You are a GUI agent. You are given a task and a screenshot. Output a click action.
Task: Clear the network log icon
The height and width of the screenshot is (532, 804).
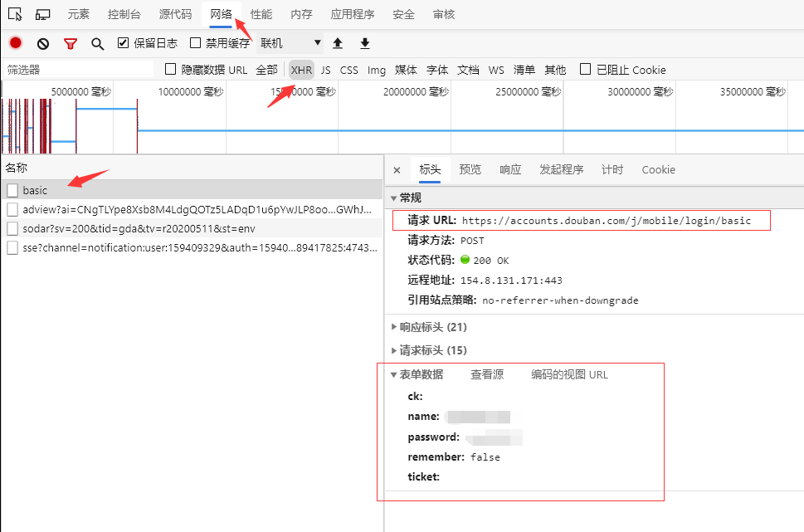click(43, 44)
